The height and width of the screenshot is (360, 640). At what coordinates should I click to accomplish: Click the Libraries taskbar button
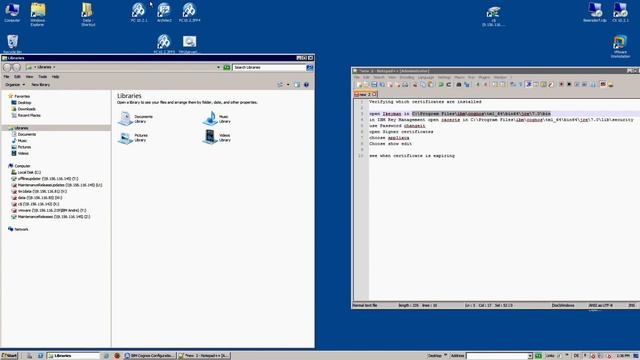[73, 356]
